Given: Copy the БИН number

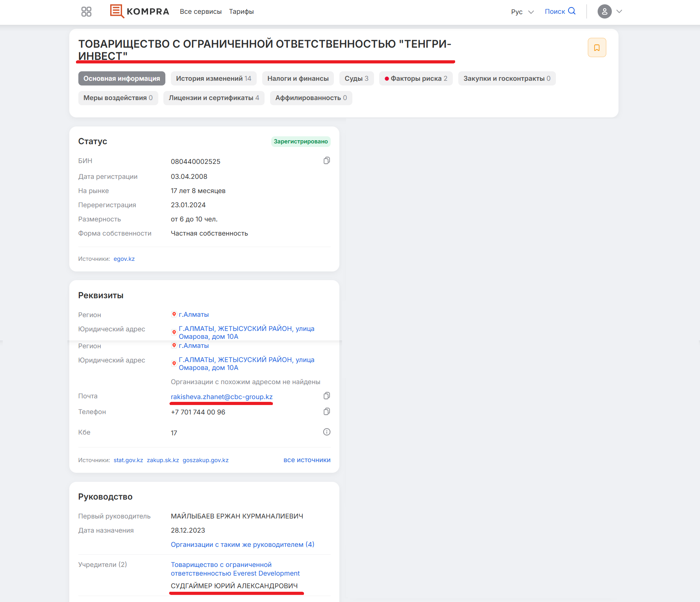Looking at the screenshot, I should tap(326, 161).
